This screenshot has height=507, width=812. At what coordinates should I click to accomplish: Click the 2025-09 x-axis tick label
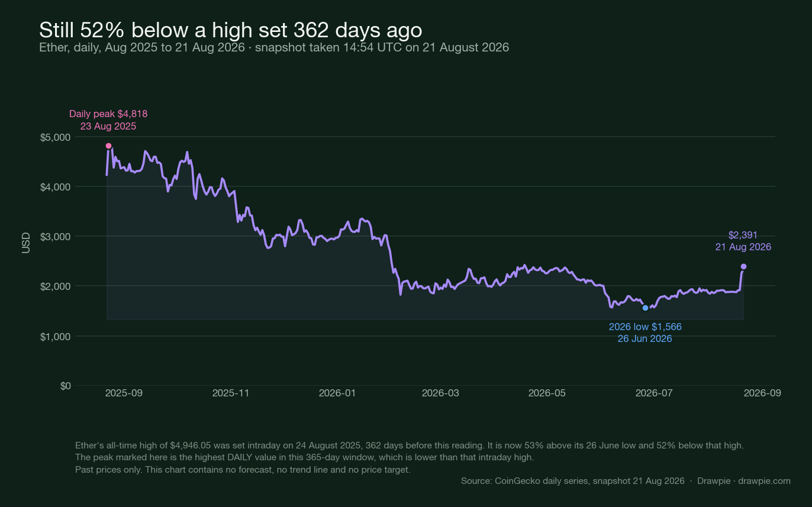[x=124, y=393]
